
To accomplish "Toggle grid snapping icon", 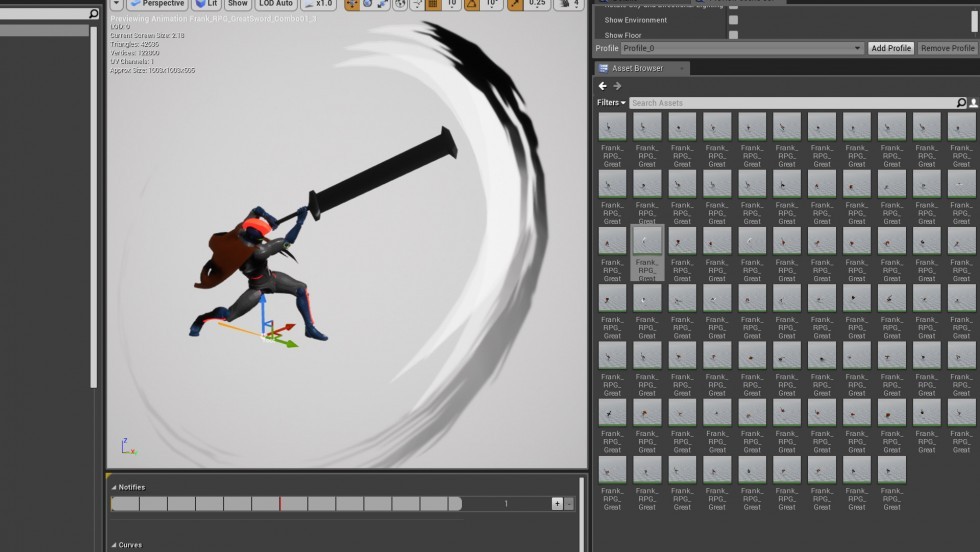I will (432, 4).
